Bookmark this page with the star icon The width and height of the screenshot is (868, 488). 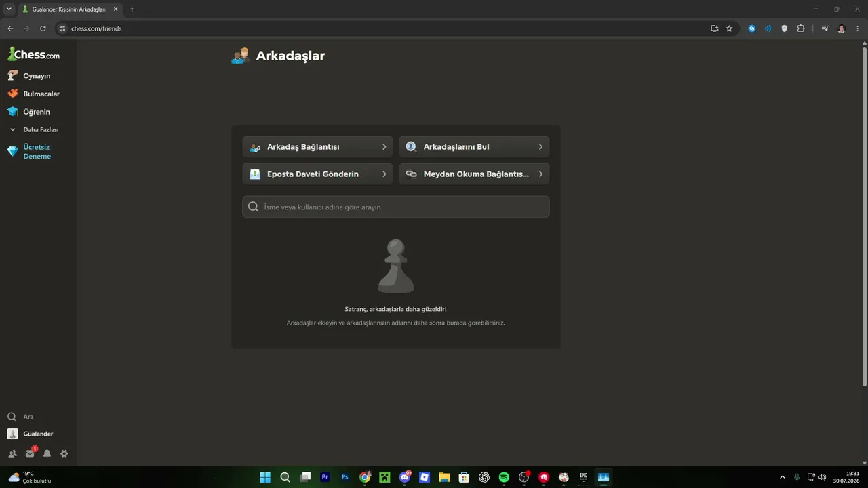tap(729, 28)
